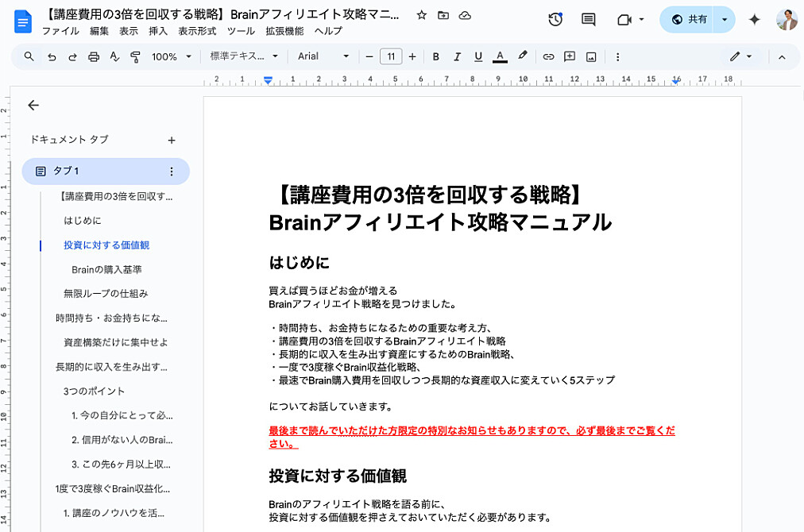Select タブ 1 in the sidebar

(x=106, y=172)
